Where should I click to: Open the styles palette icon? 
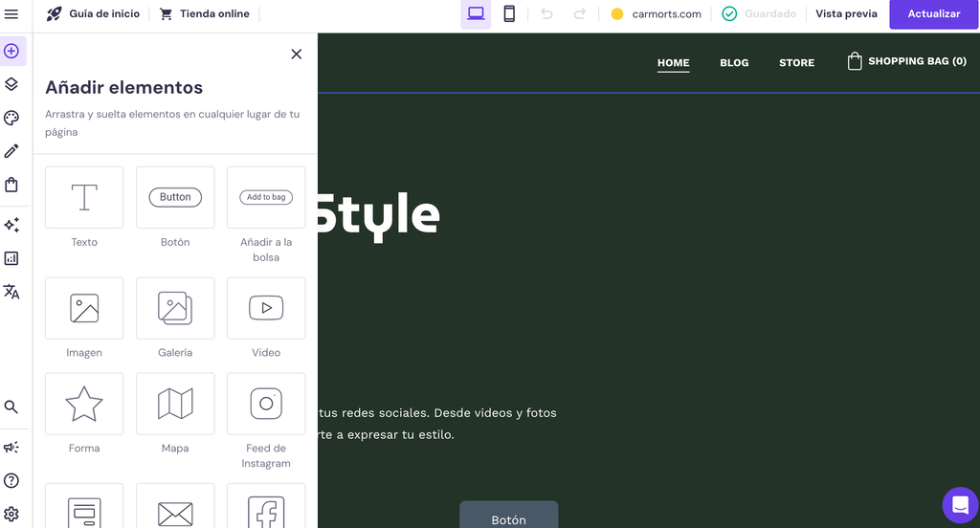click(11, 118)
